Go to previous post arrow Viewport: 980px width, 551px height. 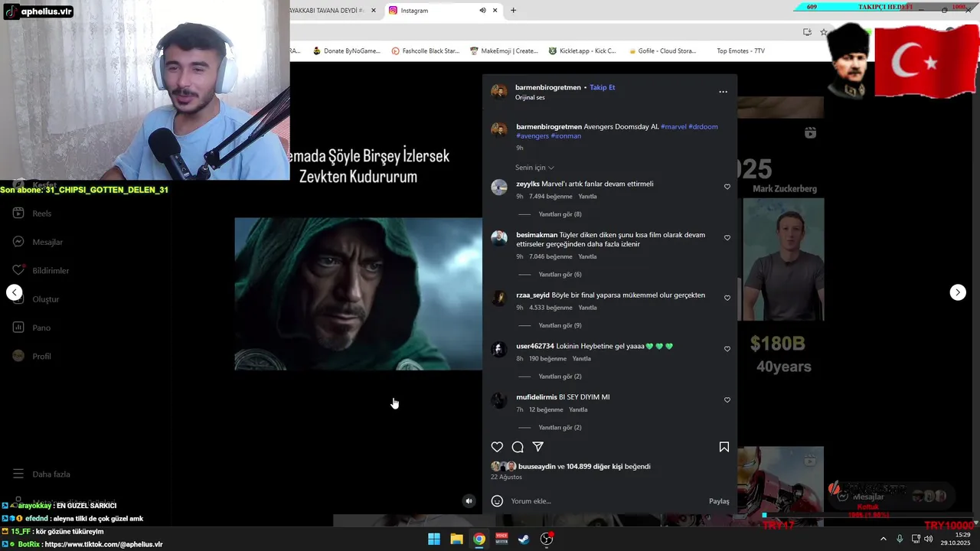15,292
